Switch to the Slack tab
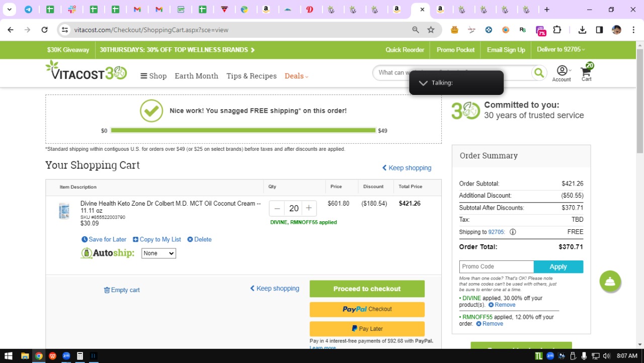This screenshot has width=644, height=363. pyautogui.click(x=72, y=10)
